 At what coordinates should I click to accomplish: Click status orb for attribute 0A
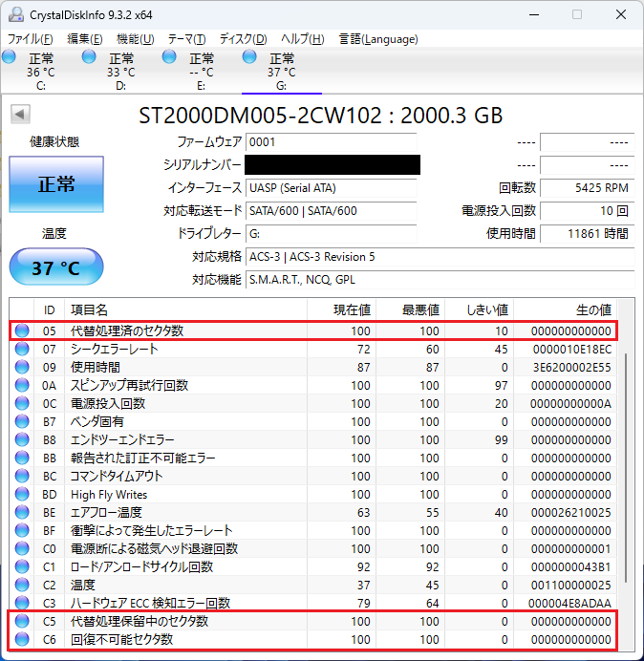pos(22,385)
